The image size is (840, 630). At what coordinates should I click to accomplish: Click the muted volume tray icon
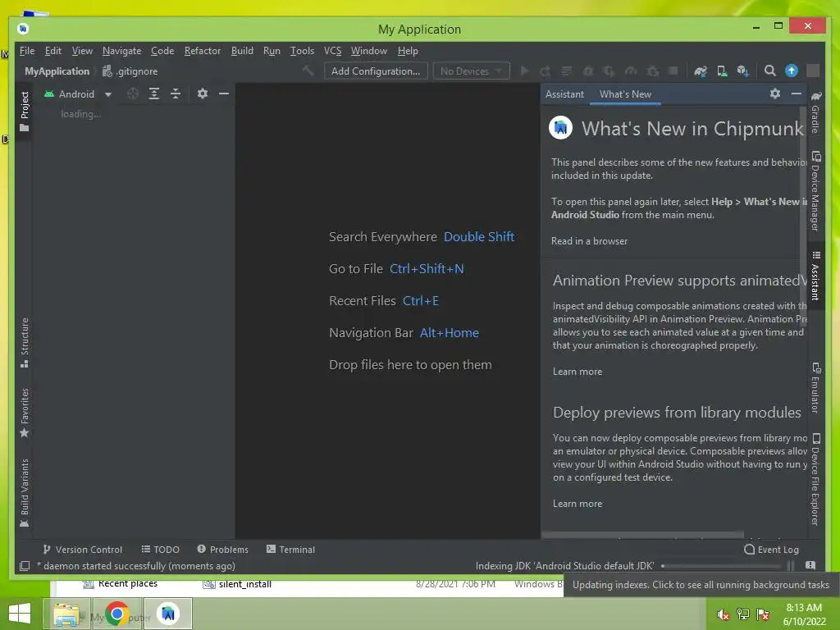coord(723,614)
